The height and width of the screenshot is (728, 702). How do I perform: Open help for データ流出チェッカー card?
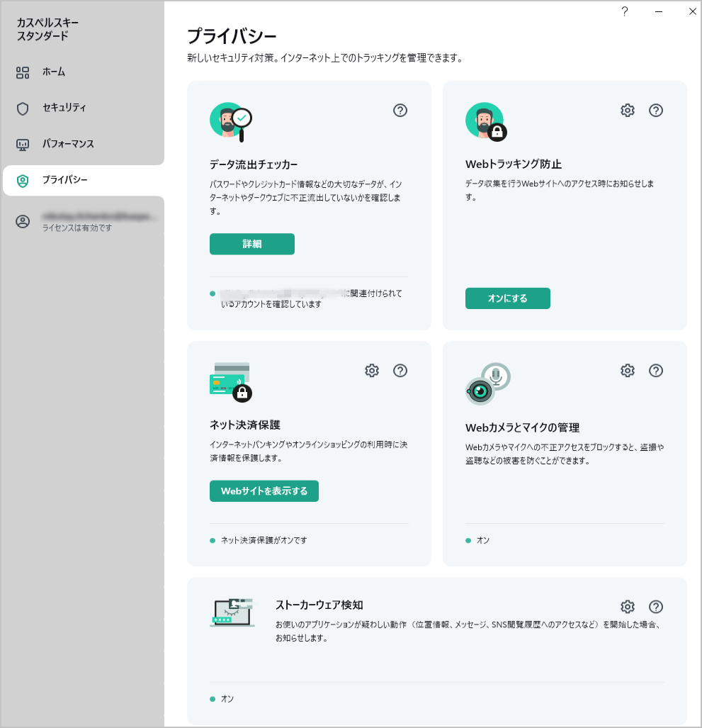tap(400, 111)
